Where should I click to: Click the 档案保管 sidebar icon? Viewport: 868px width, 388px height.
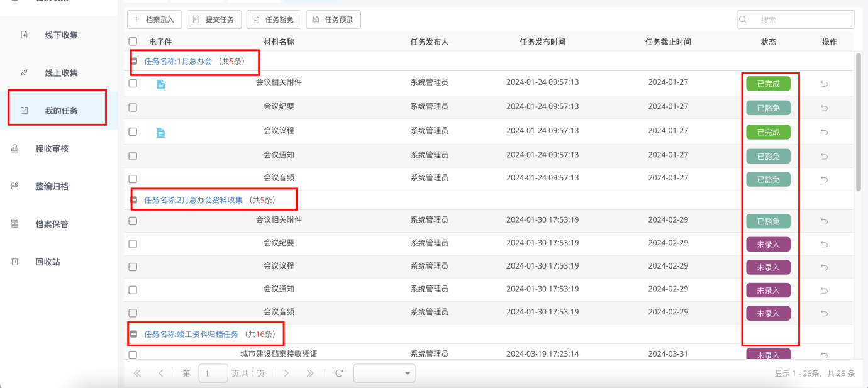pyautogui.click(x=15, y=224)
